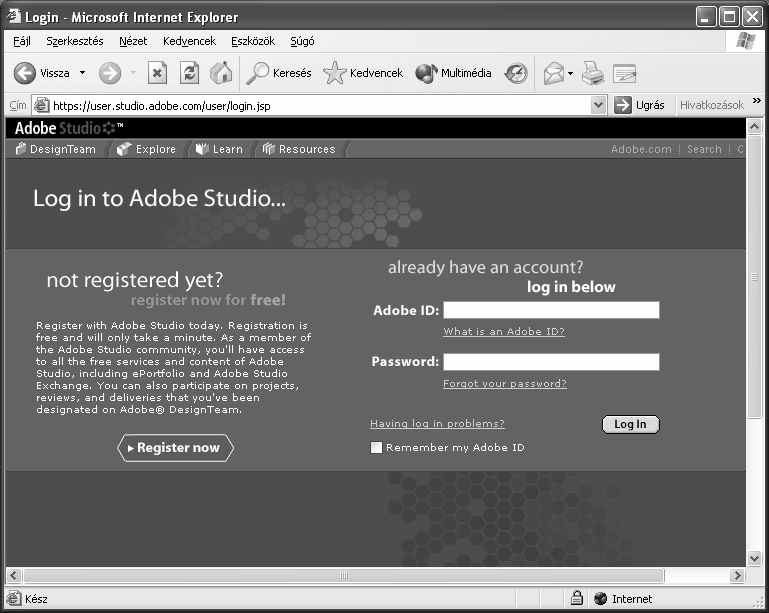Go to the home page icon
Viewport: 769px width, 613px height.
pyautogui.click(x=221, y=74)
